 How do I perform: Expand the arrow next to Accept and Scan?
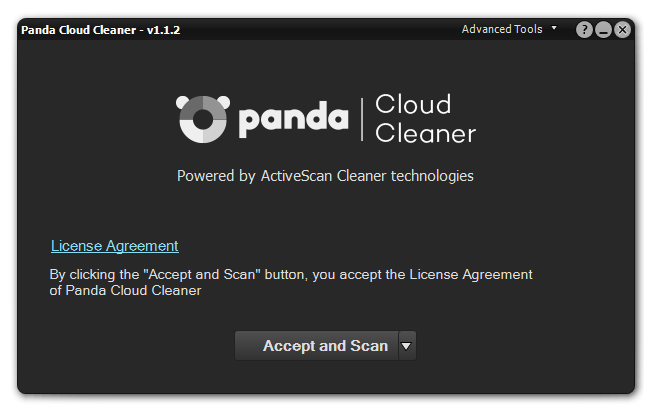[407, 346]
